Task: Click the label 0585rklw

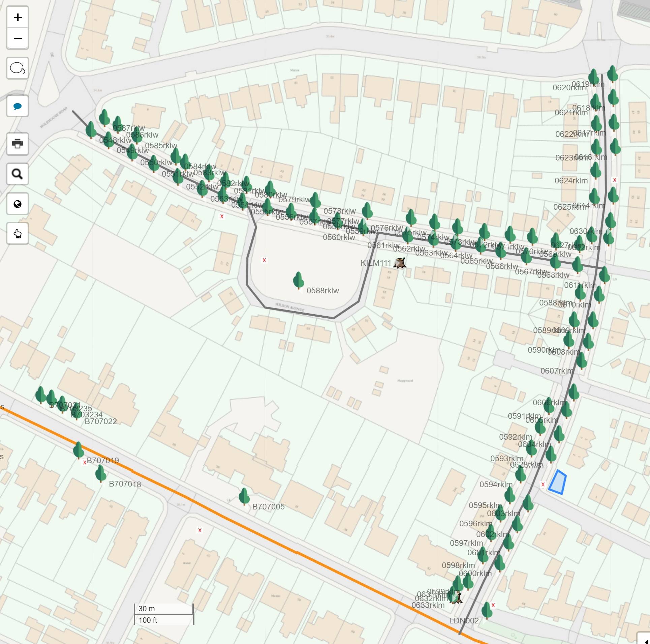Action: pyautogui.click(x=161, y=146)
